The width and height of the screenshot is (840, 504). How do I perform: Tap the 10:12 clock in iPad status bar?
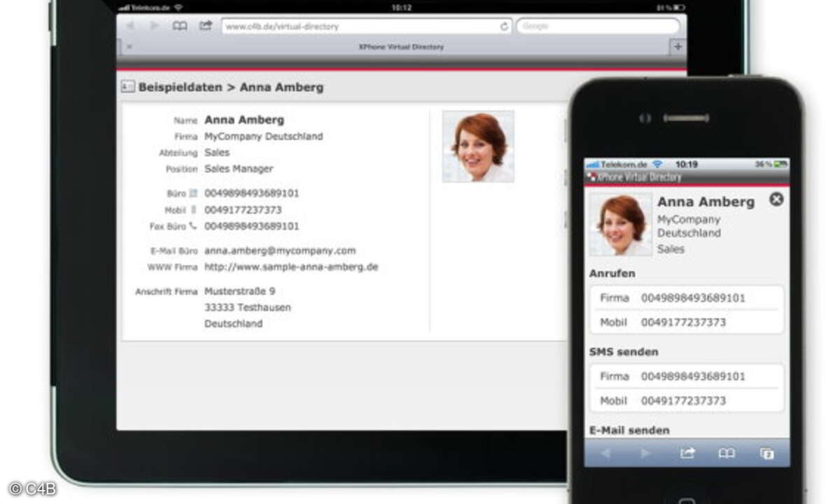(x=401, y=7)
